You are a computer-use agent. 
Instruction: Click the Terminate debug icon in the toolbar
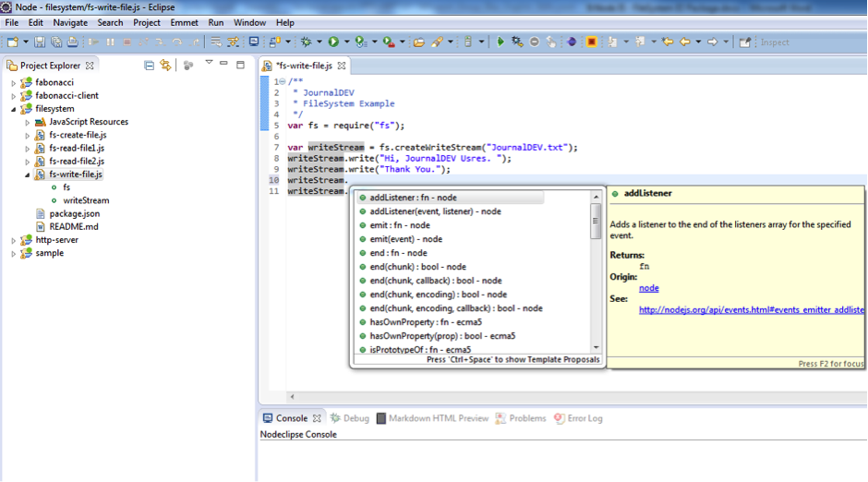(x=127, y=42)
